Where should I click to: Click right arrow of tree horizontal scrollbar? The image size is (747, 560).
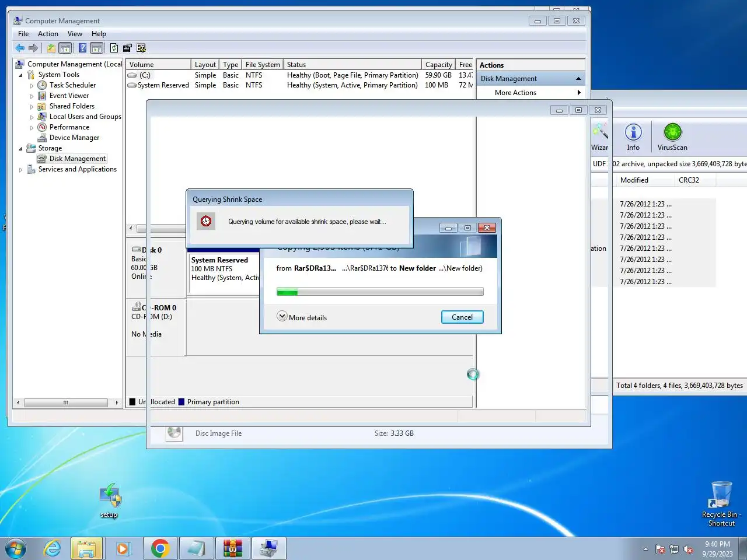tap(117, 402)
